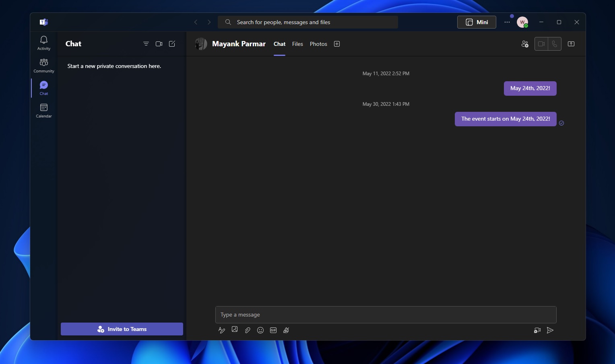Send the message

550,330
